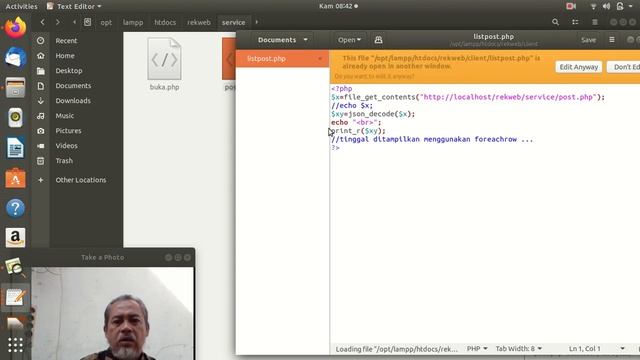
Task: Click the screen recording indicator in the top bar
Action: [x=571, y=6]
